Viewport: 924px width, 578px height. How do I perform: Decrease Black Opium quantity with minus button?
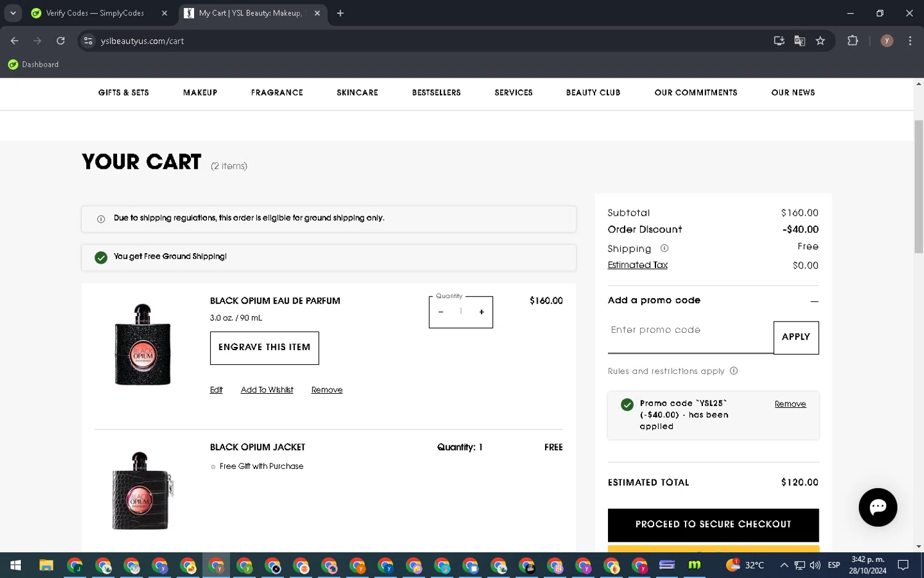[x=440, y=312]
